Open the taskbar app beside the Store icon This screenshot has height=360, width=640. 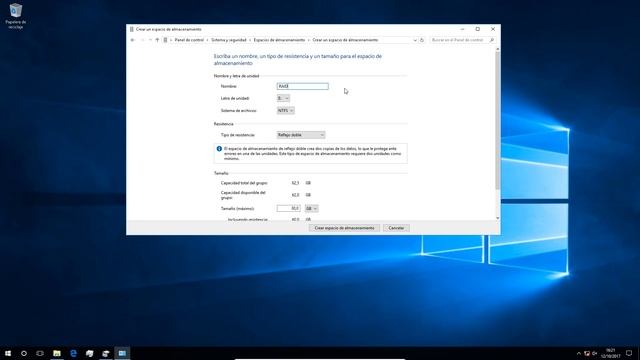point(106,353)
